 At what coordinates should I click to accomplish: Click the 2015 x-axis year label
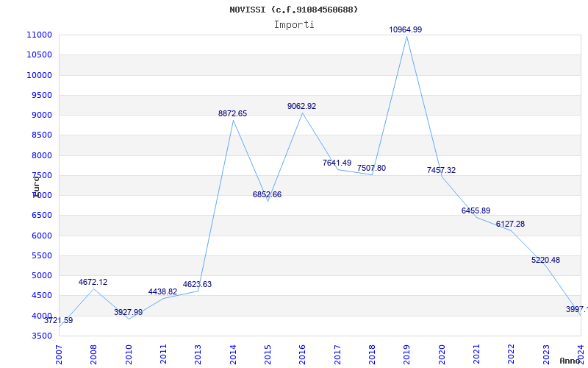pyautogui.click(x=268, y=355)
